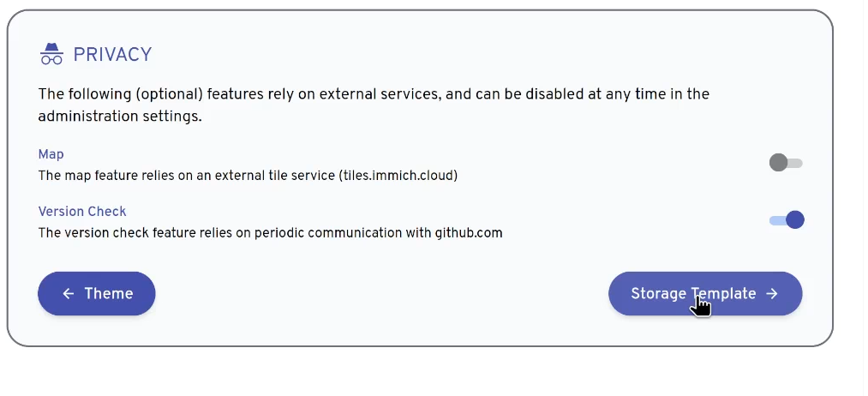Click the incognito hat-and-glasses privacy icon

coord(51,54)
